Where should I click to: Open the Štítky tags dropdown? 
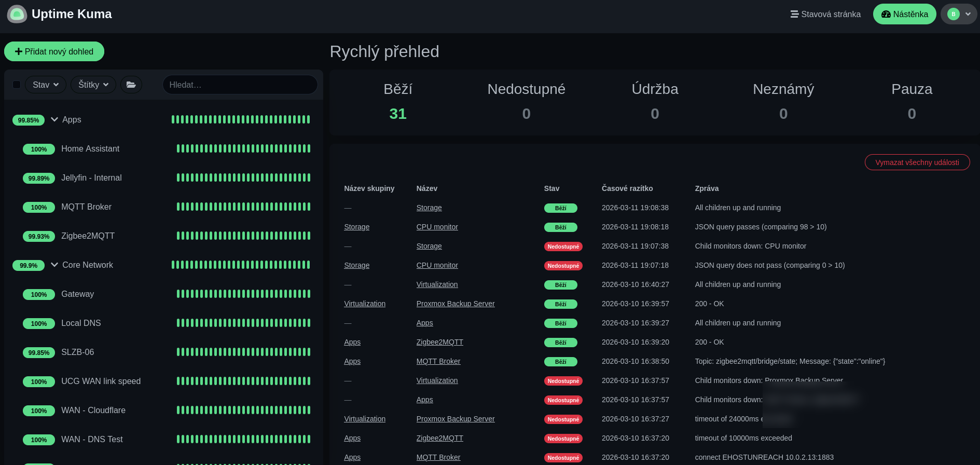pyautogui.click(x=93, y=85)
